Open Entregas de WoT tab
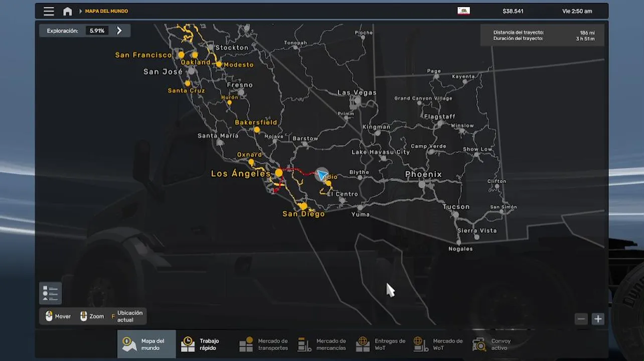 [380, 344]
